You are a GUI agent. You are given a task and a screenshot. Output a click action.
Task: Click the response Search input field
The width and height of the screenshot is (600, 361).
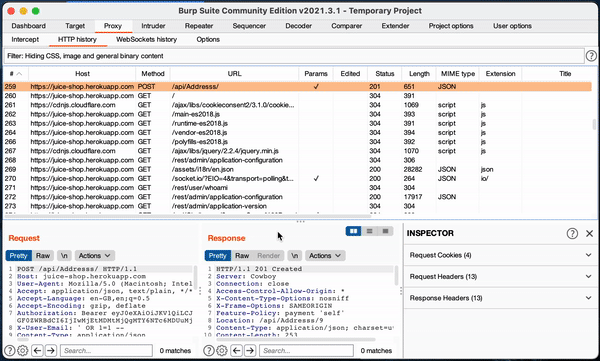pyautogui.click(x=307, y=350)
